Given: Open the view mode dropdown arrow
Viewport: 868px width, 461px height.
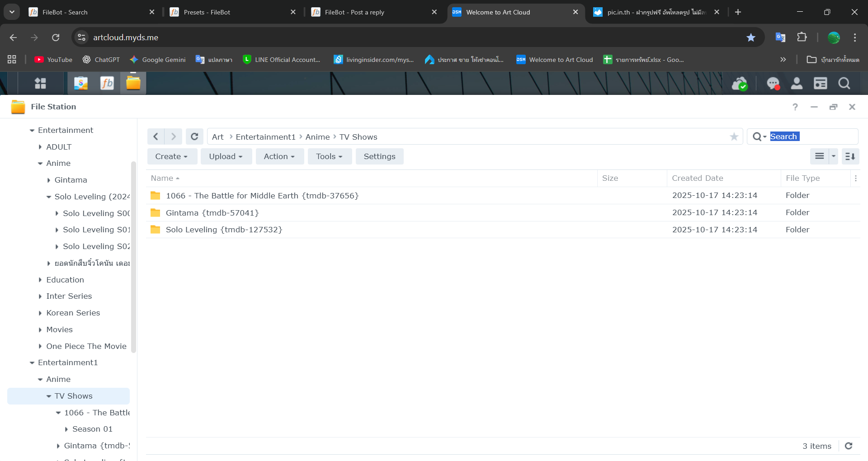Looking at the screenshot, I should pos(833,156).
